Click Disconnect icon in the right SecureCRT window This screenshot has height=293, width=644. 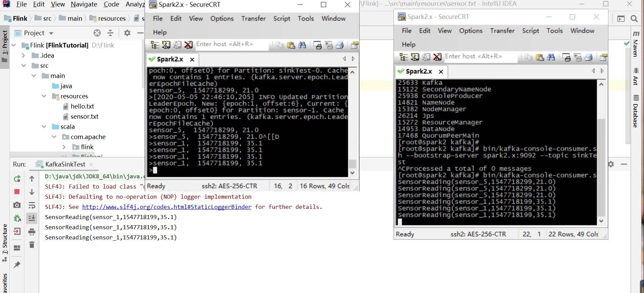tap(437, 57)
